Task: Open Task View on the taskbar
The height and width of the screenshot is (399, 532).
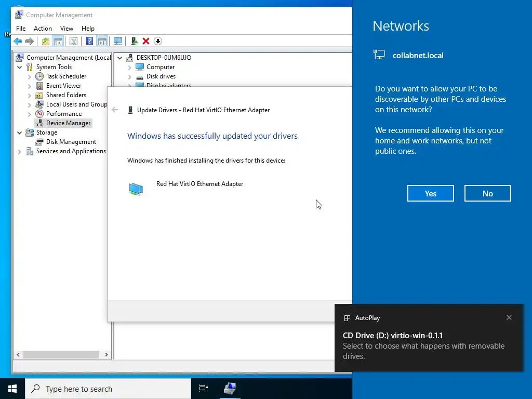Action: coord(204,389)
